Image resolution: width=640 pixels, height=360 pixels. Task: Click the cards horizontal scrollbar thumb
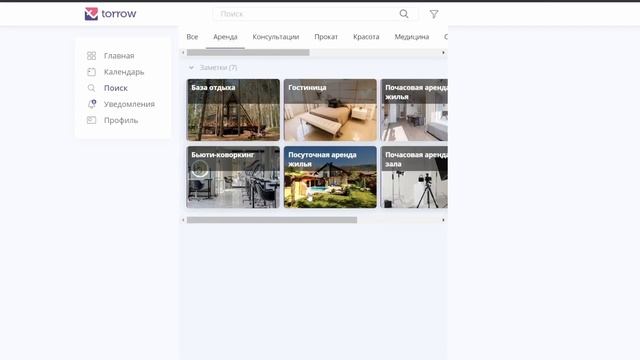pos(272,220)
